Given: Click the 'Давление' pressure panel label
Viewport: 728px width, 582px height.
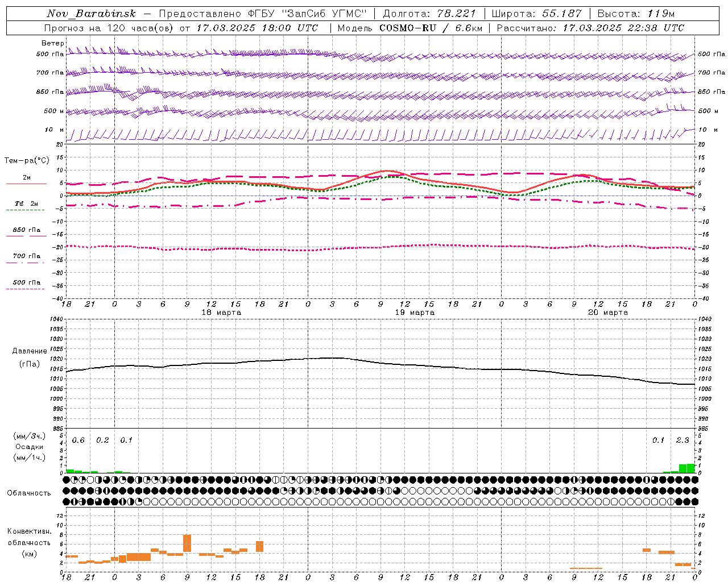Looking at the screenshot, I should click(x=30, y=351).
